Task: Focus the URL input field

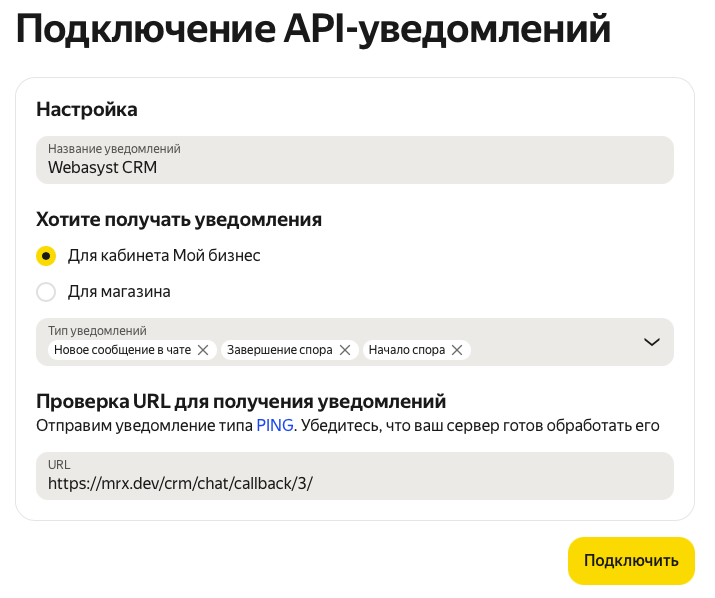Action: tap(355, 476)
